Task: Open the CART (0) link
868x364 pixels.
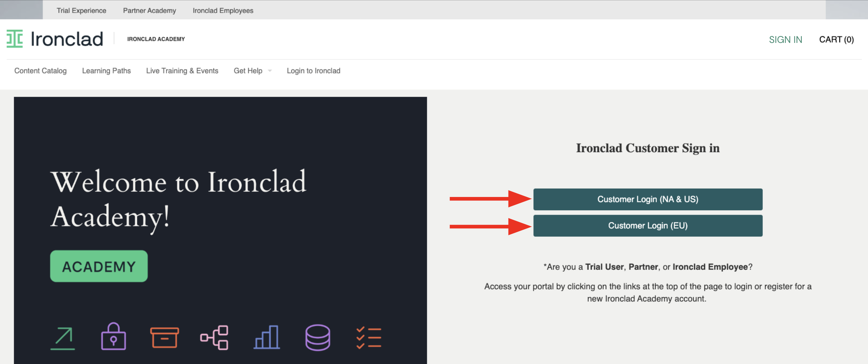Action: pos(836,40)
